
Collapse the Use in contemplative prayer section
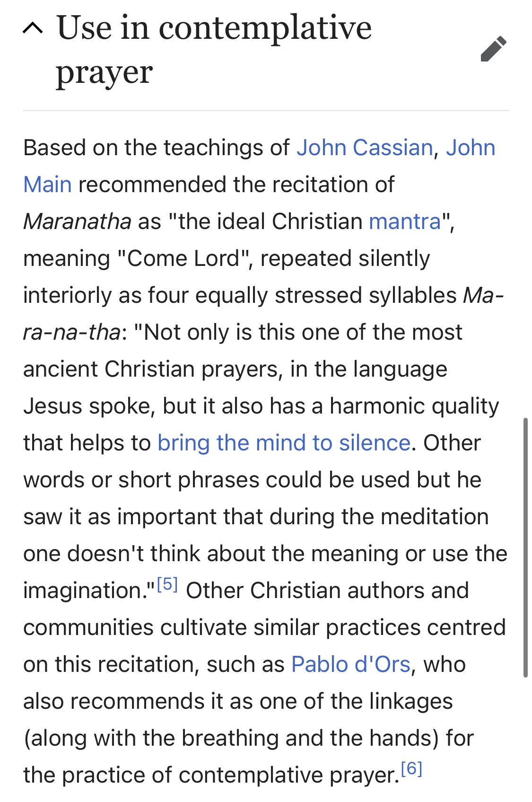[x=33, y=28]
